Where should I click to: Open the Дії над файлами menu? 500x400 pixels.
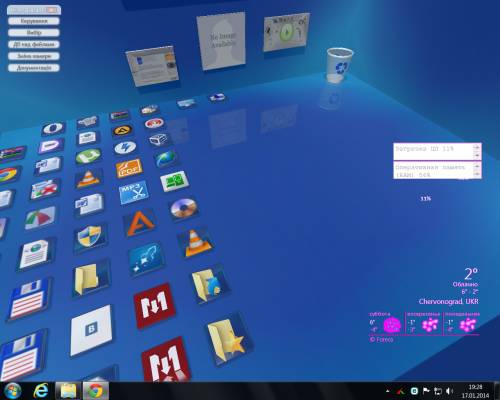pyautogui.click(x=34, y=44)
